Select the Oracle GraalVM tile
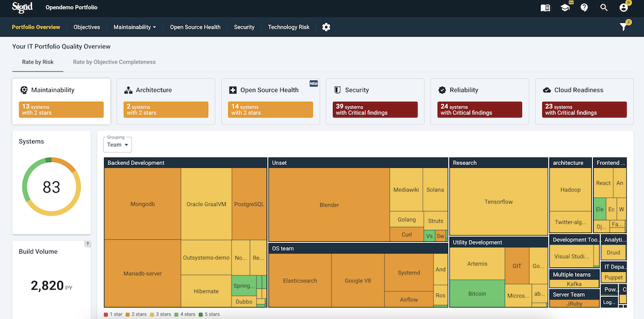The image size is (644, 319). 206,204
